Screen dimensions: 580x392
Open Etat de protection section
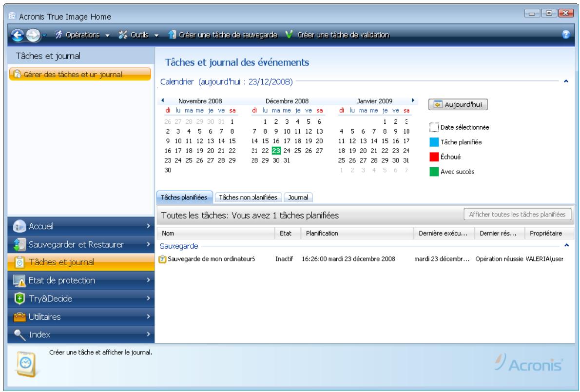tap(81, 280)
